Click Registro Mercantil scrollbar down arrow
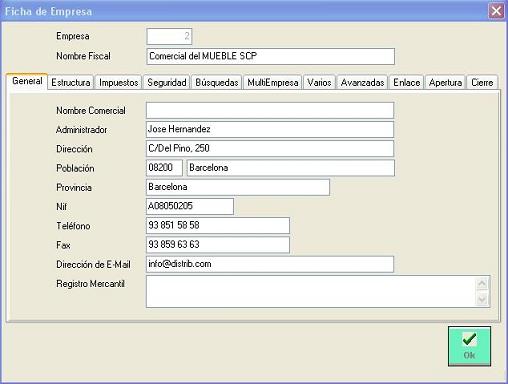This screenshot has height=384, width=508. [482, 299]
